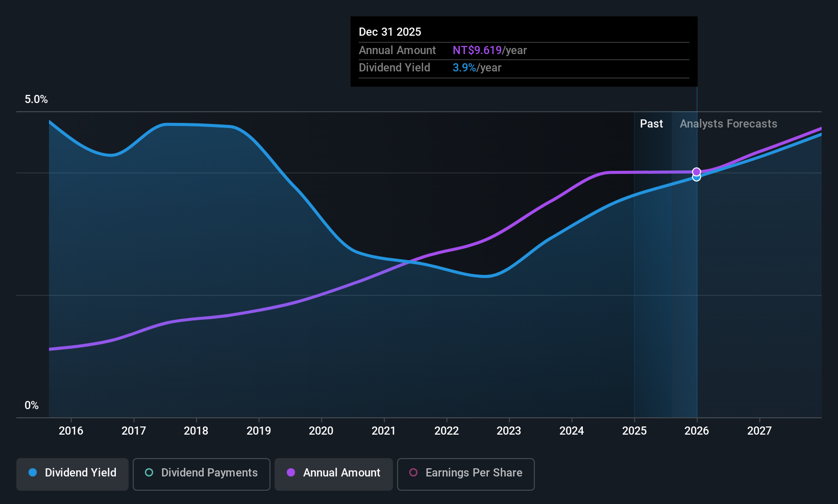Click the Annual Amount tooltip row label
The image size is (838, 504).
(397, 51)
